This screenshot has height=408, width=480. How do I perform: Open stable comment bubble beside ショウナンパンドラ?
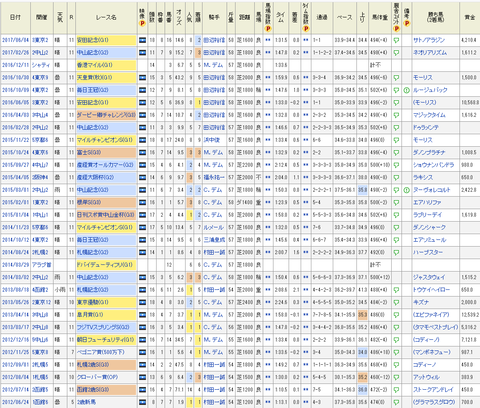[396, 165]
